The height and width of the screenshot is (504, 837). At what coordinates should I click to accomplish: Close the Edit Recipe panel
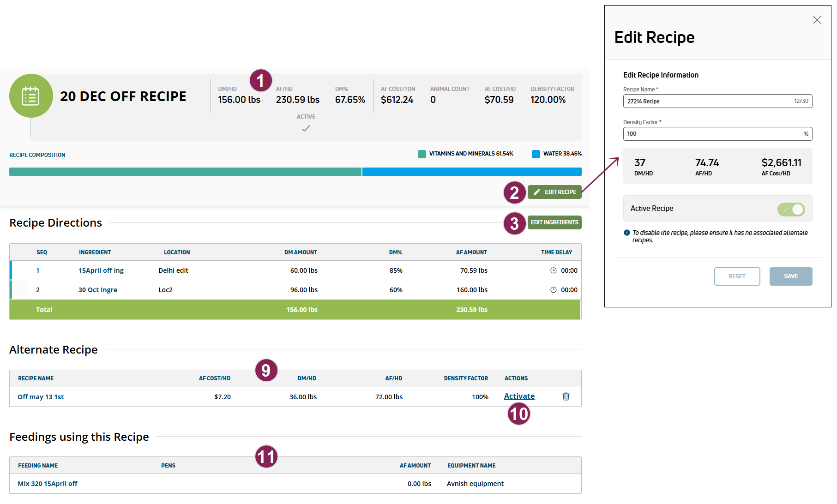[817, 20]
